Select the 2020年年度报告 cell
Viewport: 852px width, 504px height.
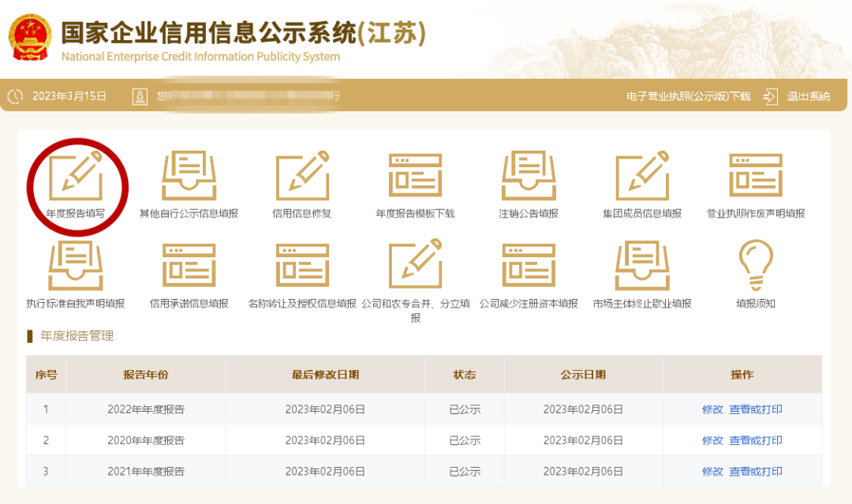146,440
